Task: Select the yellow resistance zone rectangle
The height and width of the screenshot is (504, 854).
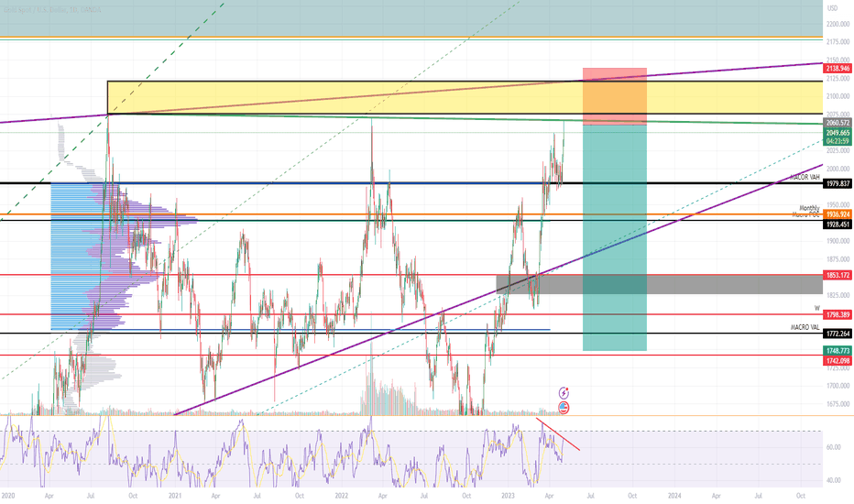Action: pos(465,97)
